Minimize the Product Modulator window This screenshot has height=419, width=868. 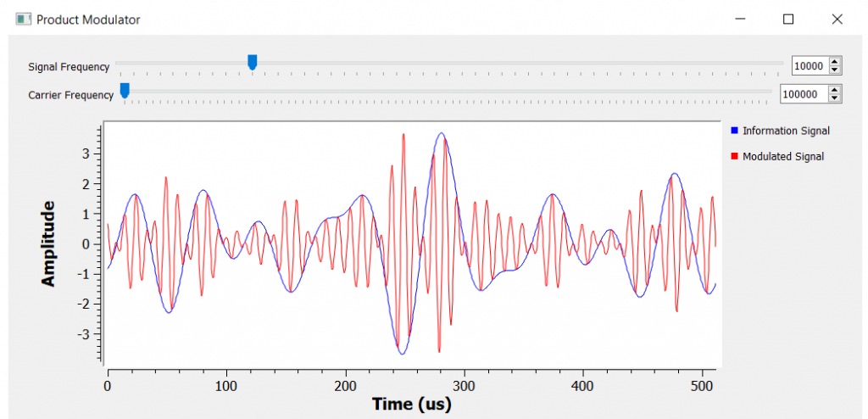coord(740,19)
